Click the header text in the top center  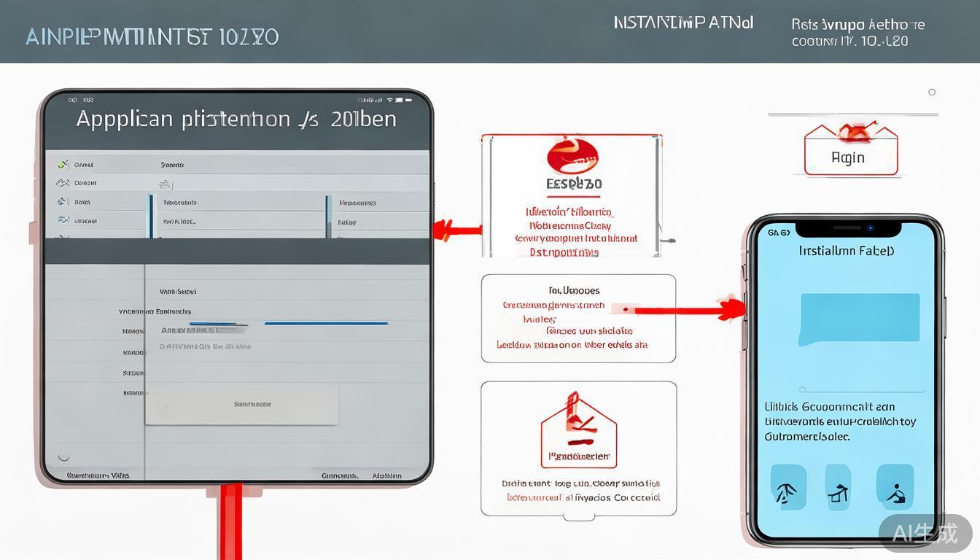[x=683, y=23]
